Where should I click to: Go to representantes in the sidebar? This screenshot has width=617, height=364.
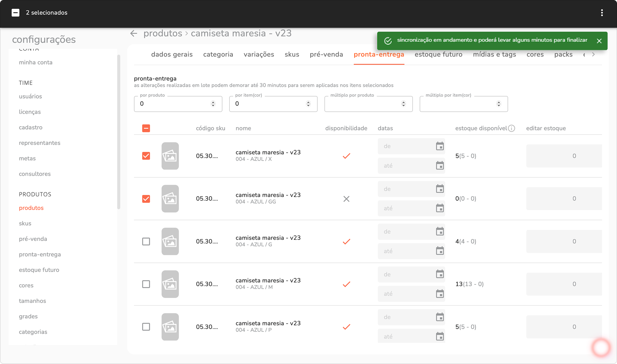pos(40,143)
